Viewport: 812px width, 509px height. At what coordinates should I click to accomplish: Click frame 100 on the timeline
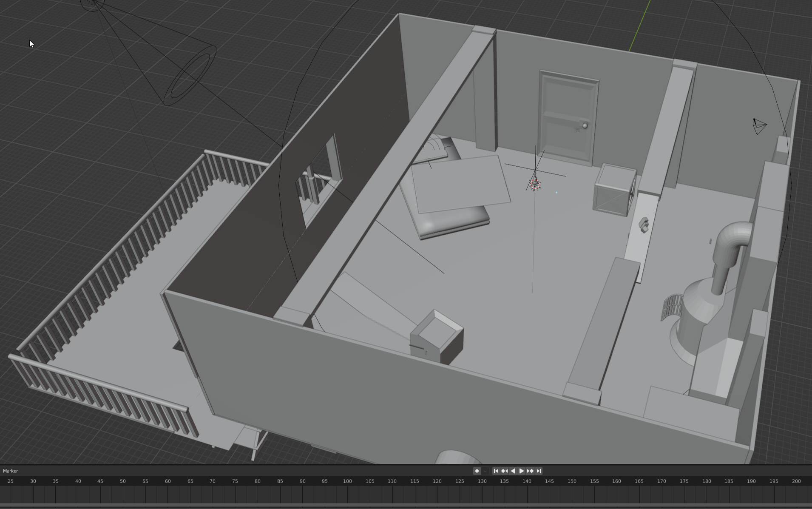(x=348, y=481)
